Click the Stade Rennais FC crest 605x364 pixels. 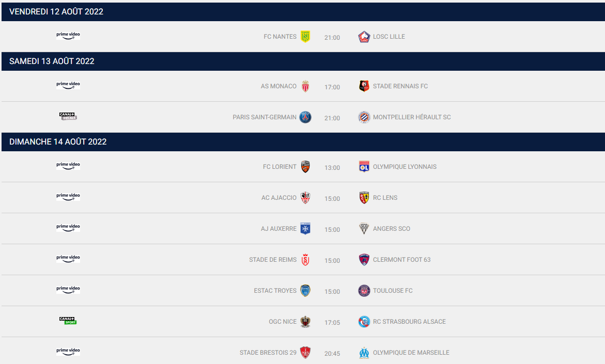[x=364, y=86]
